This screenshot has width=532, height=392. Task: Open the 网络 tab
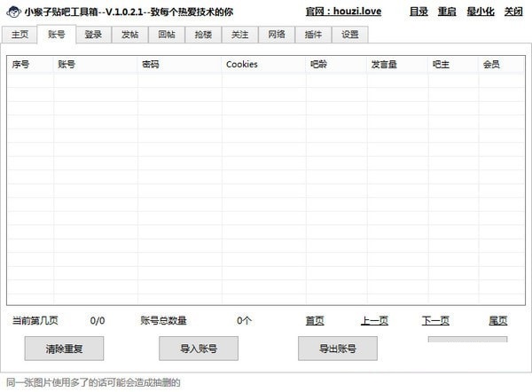point(277,35)
